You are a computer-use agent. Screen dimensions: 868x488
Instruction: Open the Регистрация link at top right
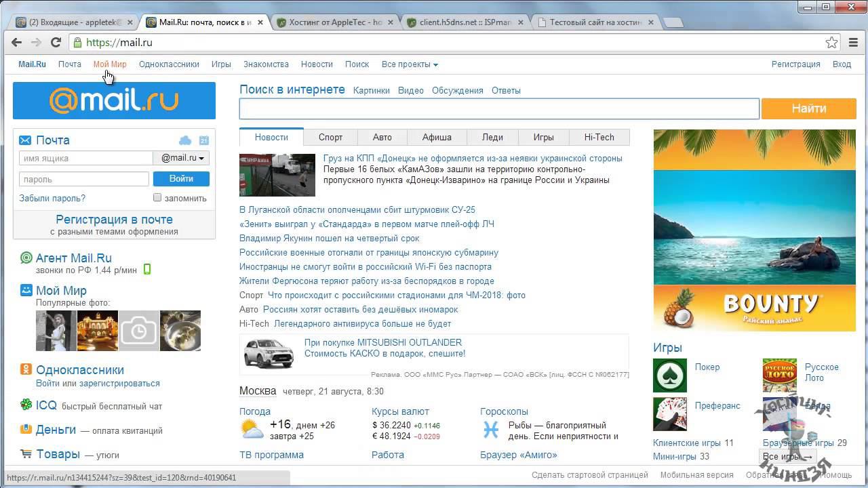point(796,64)
